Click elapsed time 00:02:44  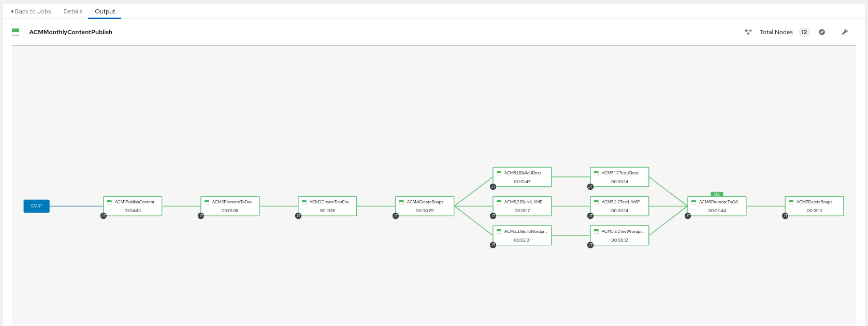[x=717, y=211]
